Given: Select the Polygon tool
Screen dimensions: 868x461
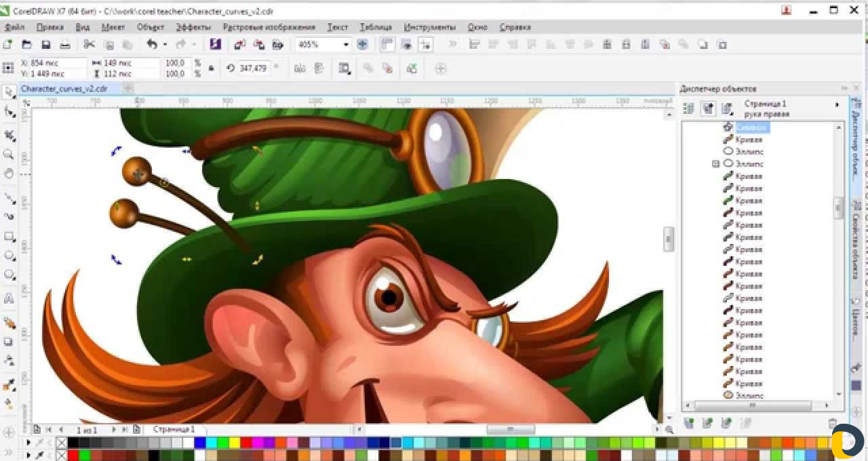Looking at the screenshot, I should click(x=9, y=275).
